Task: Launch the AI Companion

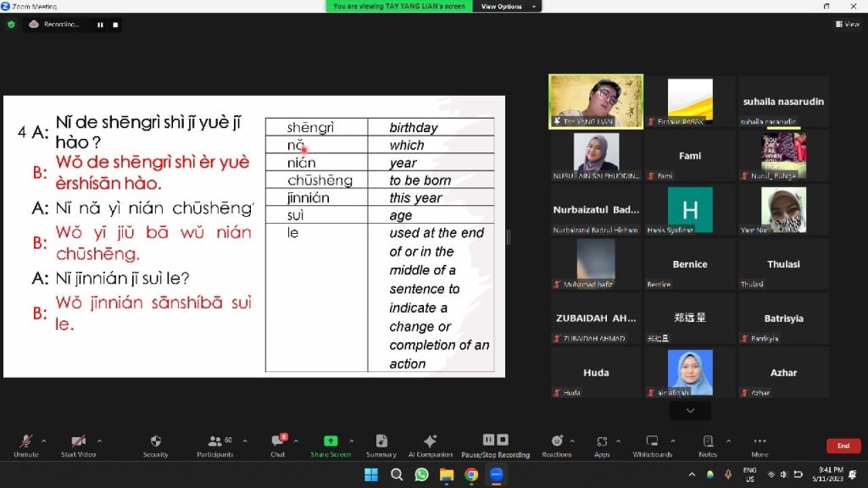Action: pyautogui.click(x=430, y=445)
